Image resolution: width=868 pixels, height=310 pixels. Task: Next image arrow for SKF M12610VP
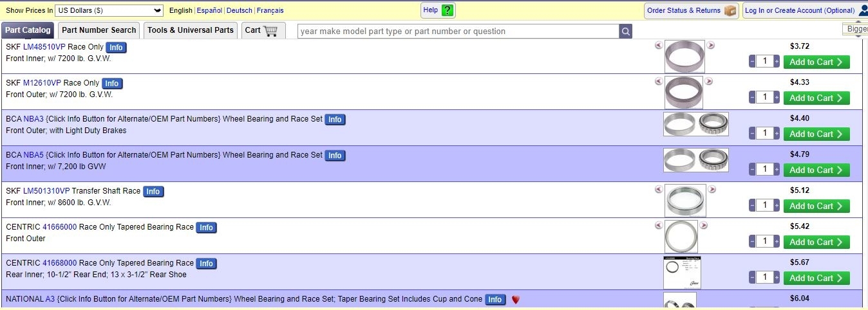point(708,81)
